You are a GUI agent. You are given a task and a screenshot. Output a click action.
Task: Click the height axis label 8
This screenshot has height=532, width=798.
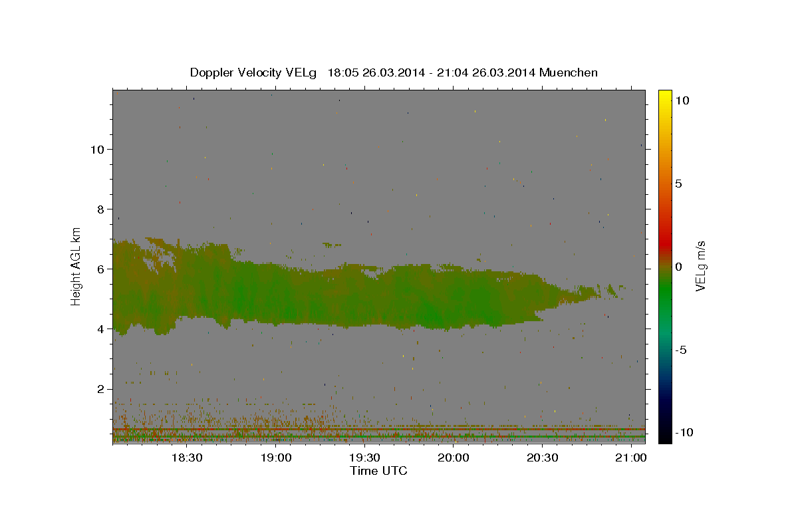pyautogui.click(x=101, y=209)
